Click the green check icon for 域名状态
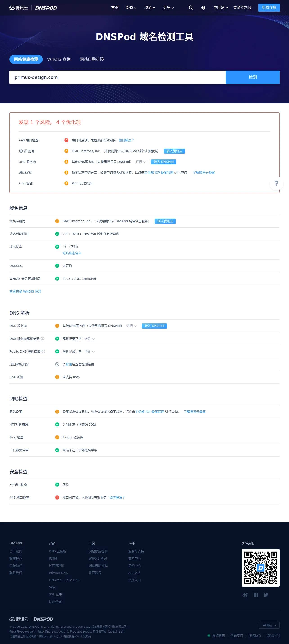The width and height of the screenshot is (289, 644). click(57, 246)
